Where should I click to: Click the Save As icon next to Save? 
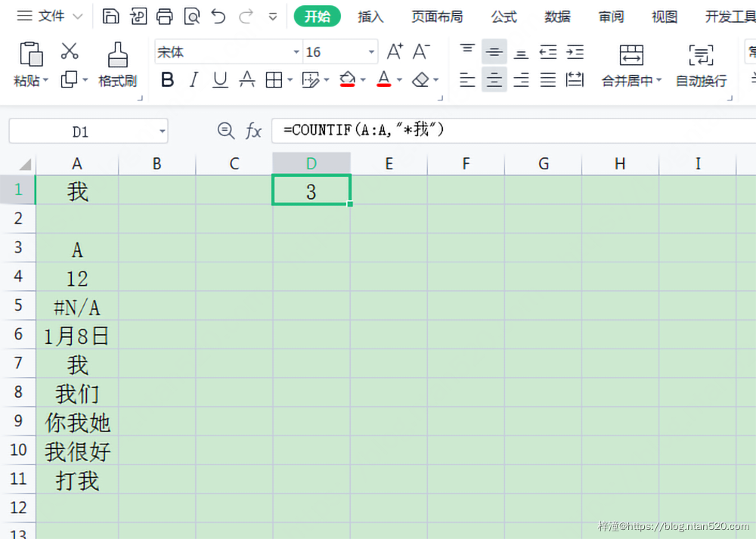point(138,17)
